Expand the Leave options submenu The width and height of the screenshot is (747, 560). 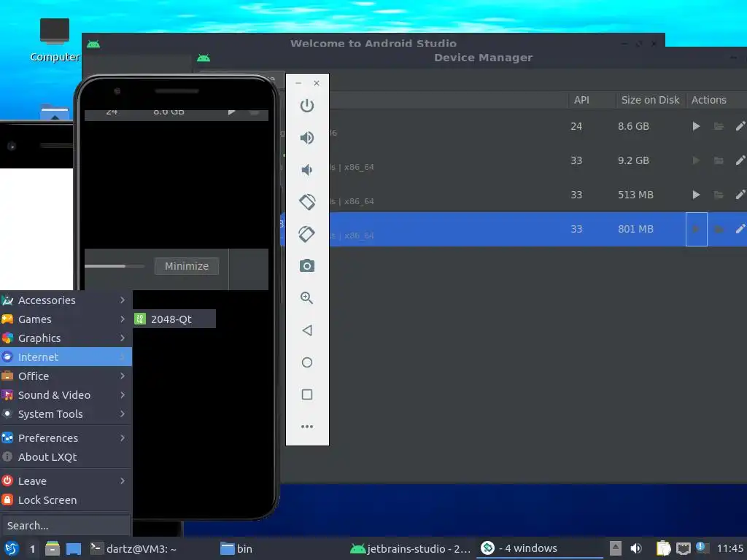pos(66,481)
